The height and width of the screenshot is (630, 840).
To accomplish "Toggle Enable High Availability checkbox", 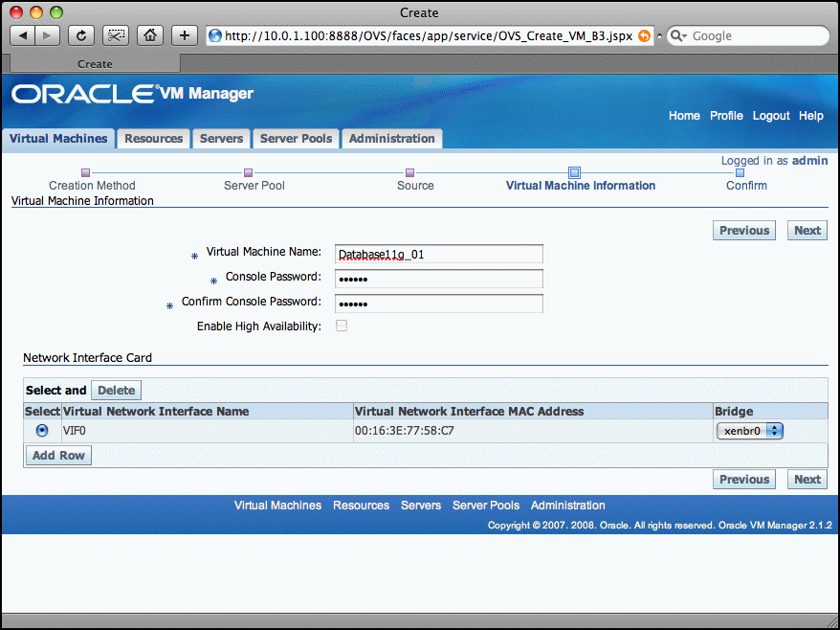I will point(342,326).
